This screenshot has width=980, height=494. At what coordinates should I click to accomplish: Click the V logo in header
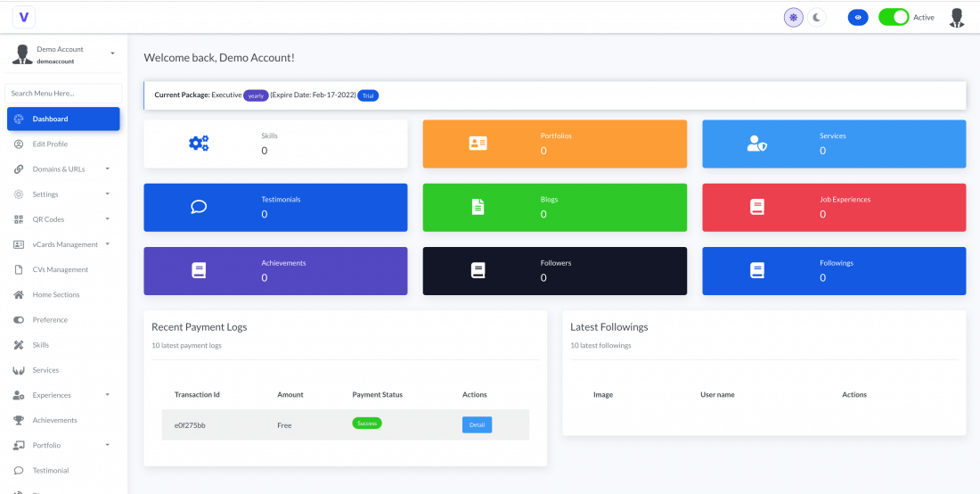click(x=23, y=17)
